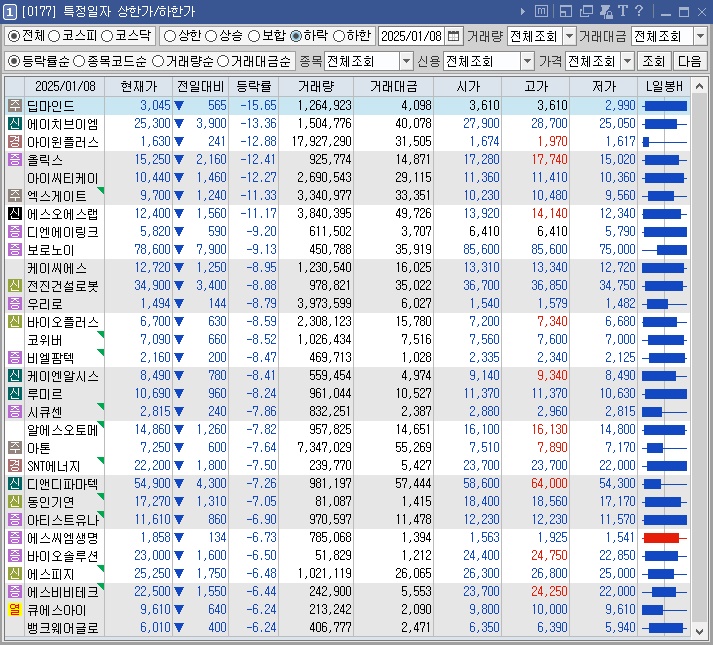Click the 주 badge beside 딥마인드

pyautogui.click(x=15, y=106)
